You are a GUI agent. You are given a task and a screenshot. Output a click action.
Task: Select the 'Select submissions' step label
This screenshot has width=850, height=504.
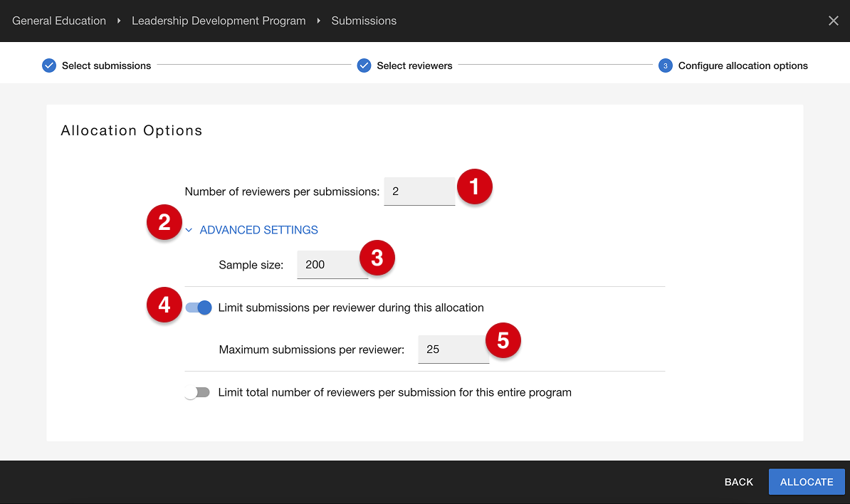[106, 65]
